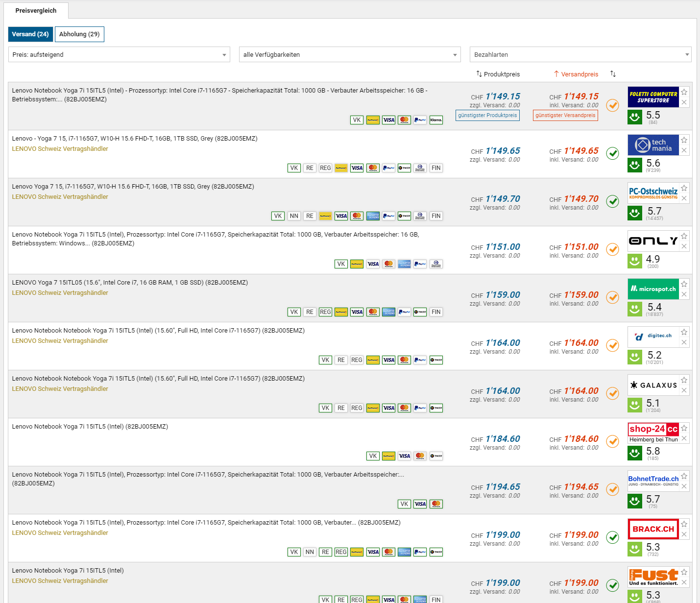This screenshot has width=700, height=603.
Task: Click the smiley rating icon for microspot.ch
Action: (635, 309)
